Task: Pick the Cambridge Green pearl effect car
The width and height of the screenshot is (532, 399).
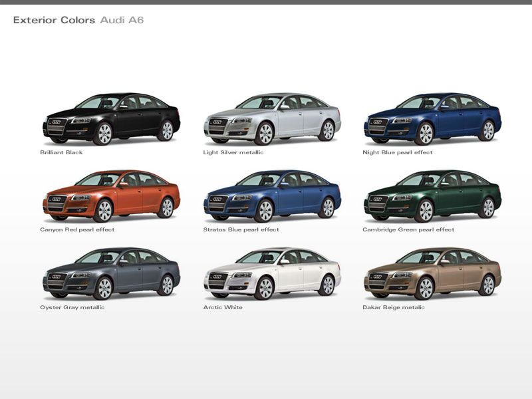Action: (x=433, y=196)
